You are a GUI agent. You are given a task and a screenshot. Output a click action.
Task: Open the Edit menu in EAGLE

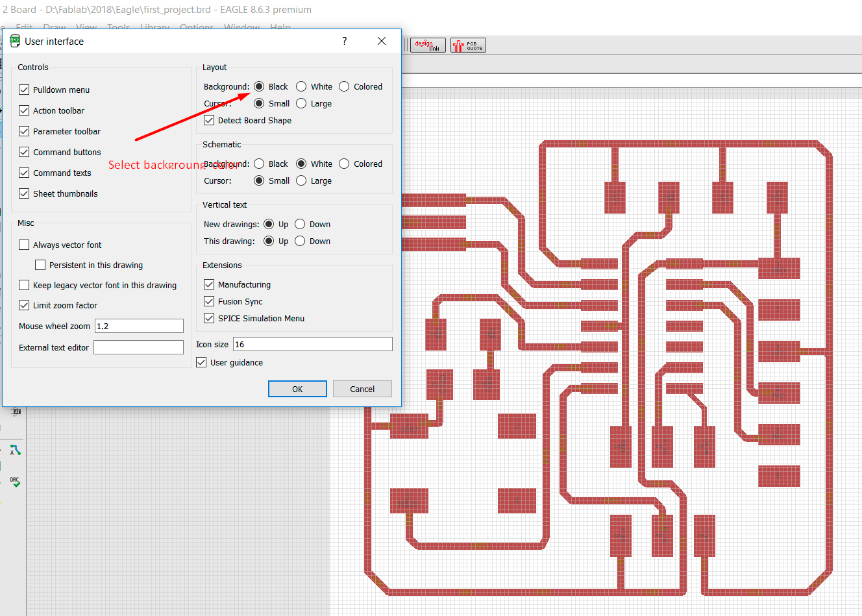pyautogui.click(x=24, y=27)
